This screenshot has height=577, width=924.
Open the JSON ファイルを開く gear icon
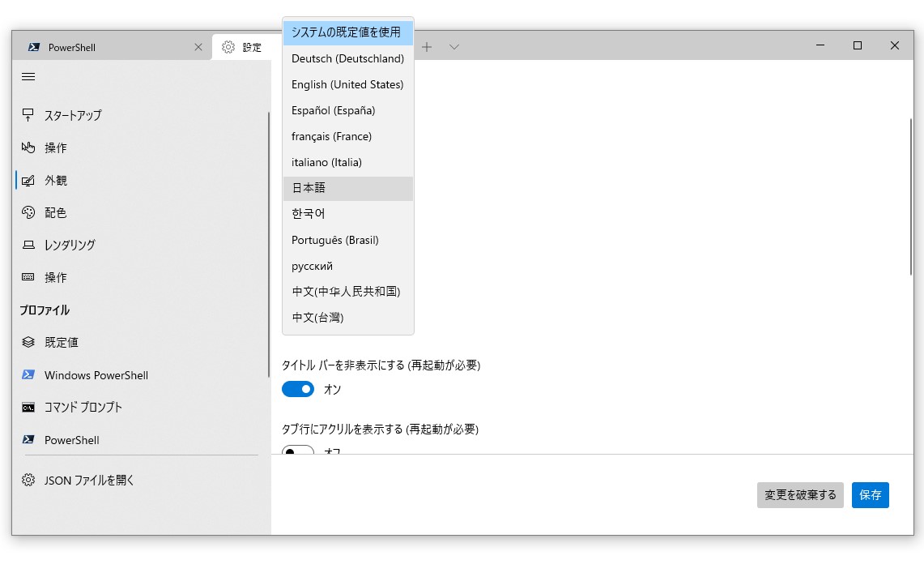tap(28, 480)
